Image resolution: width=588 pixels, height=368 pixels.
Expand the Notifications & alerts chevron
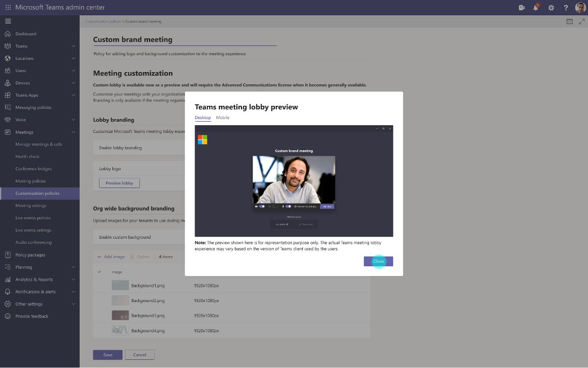click(x=73, y=292)
